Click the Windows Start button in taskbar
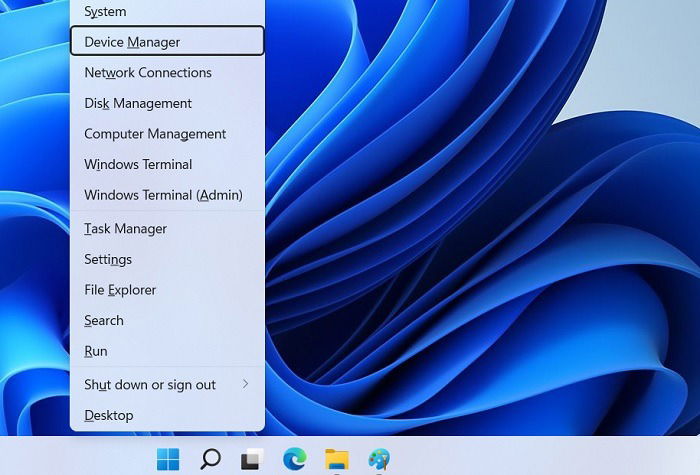Image resolution: width=700 pixels, height=475 pixels. pyautogui.click(x=168, y=459)
